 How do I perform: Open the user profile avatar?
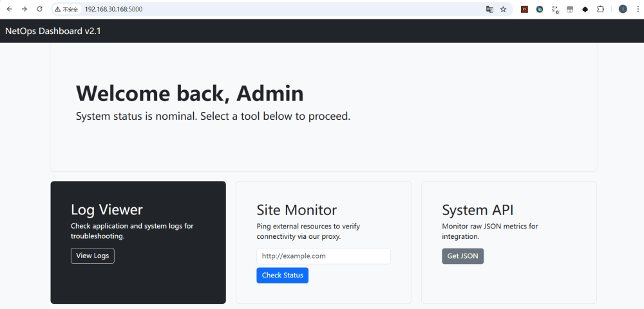coord(623,9)
